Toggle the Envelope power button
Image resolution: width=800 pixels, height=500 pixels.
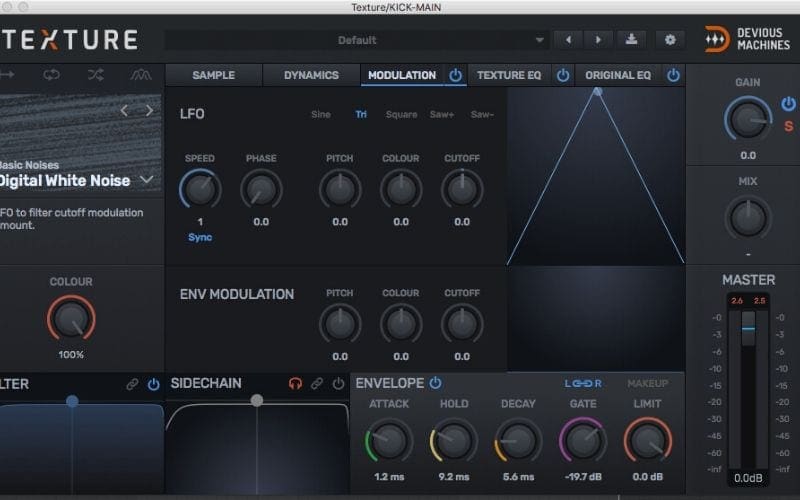click(435, 383)
